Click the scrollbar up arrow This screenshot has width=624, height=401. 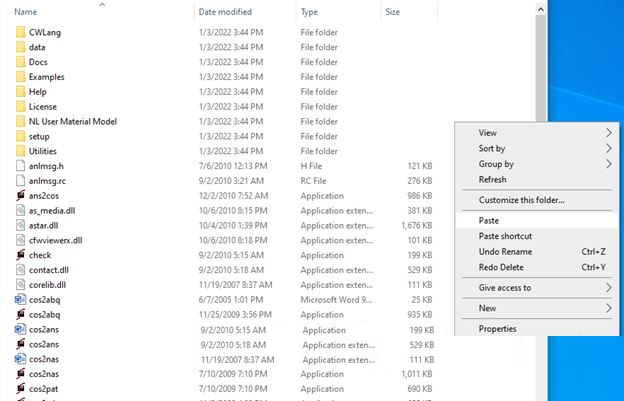tap(540, 9)
